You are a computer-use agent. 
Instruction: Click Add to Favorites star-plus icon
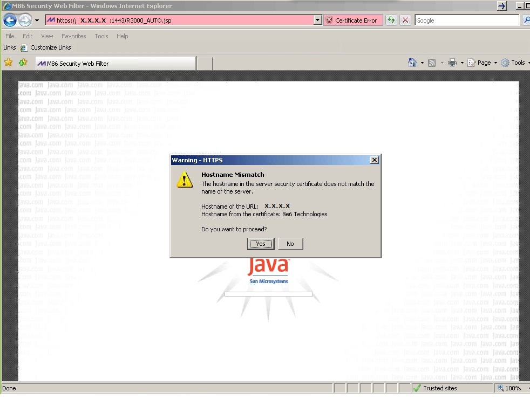[x=23, y=63]
